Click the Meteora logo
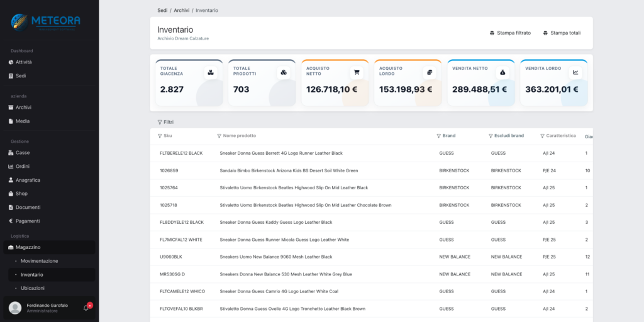The height and width of the screenshot is (322, 644). [x=45, y=22]
